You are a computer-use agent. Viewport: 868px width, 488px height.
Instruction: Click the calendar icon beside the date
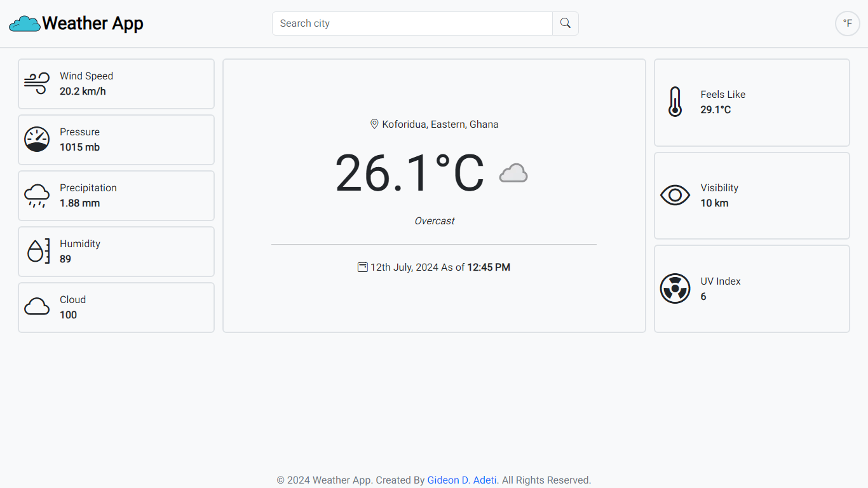pos(363,267)
